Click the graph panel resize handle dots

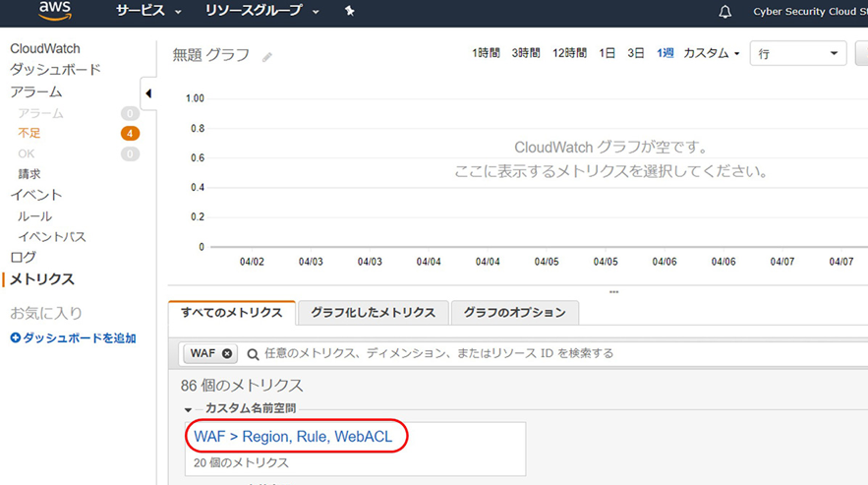[x=613, y=291]
